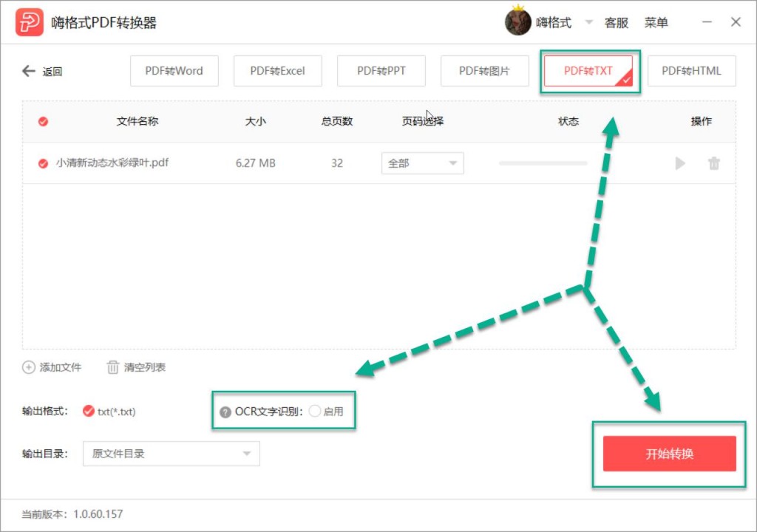Image resolution: width=757 pixels, height=532 pixels.
Task: Delete 小清新动态水彩绿叶.pdf with trash icon
Action: pyautogui.click(x=713, y=163)
